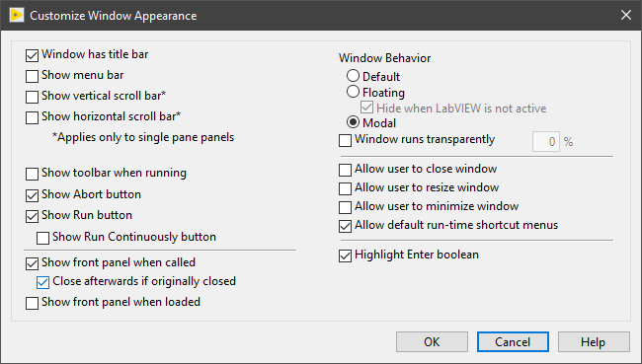
Task: Click the LabVIEW icon in the title bar
Action: [17, 16]
